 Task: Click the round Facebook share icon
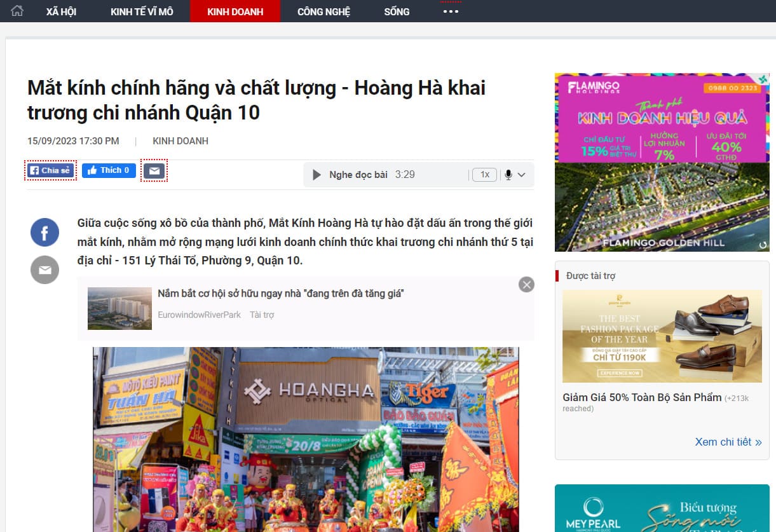(x=44, y=233)
